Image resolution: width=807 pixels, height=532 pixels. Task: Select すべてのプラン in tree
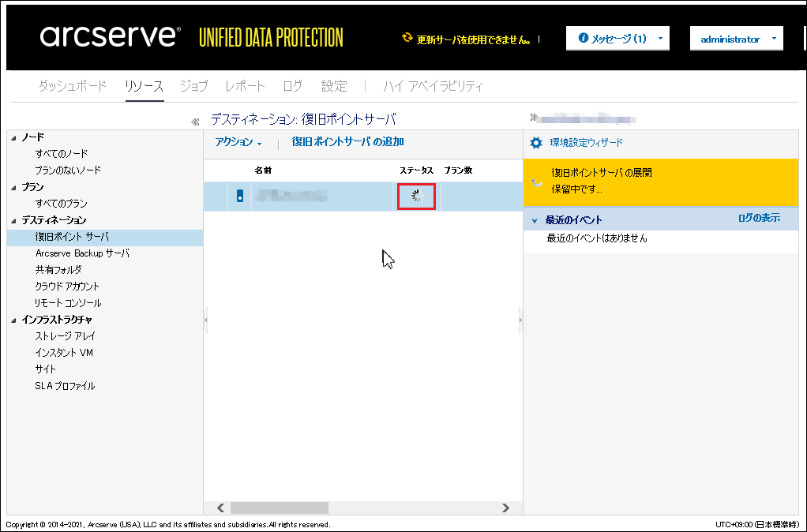coord(62,203)
